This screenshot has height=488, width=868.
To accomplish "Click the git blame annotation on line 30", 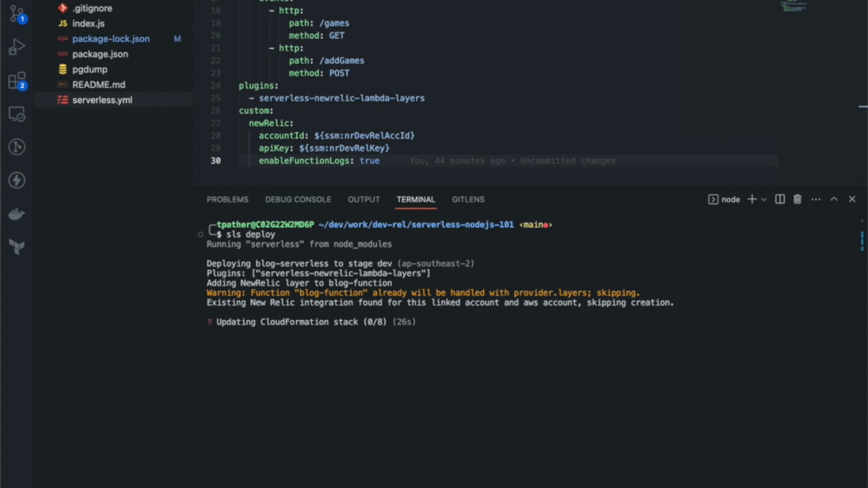I will pos(513,161).
